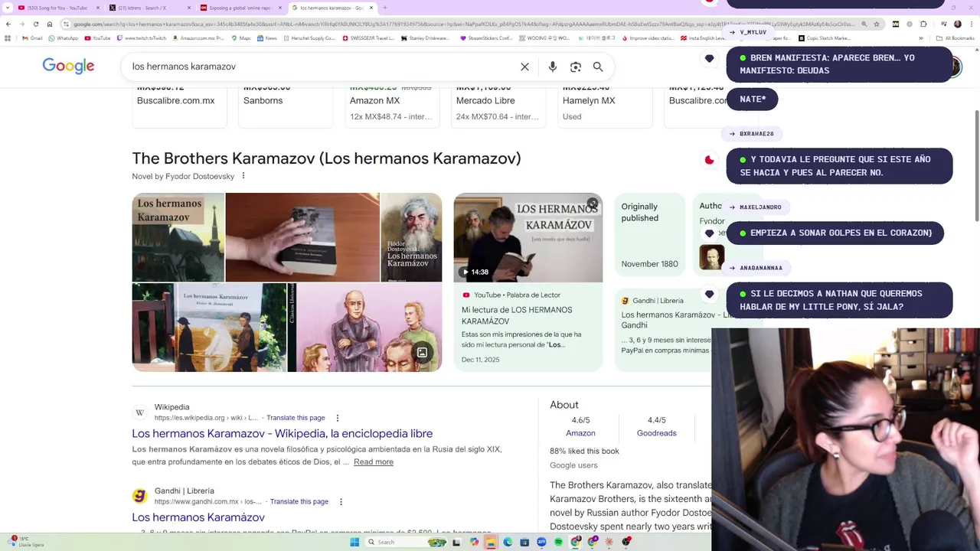Open the Amazon MX shopping offer
The image size is (980, 551).
(390, 106)
